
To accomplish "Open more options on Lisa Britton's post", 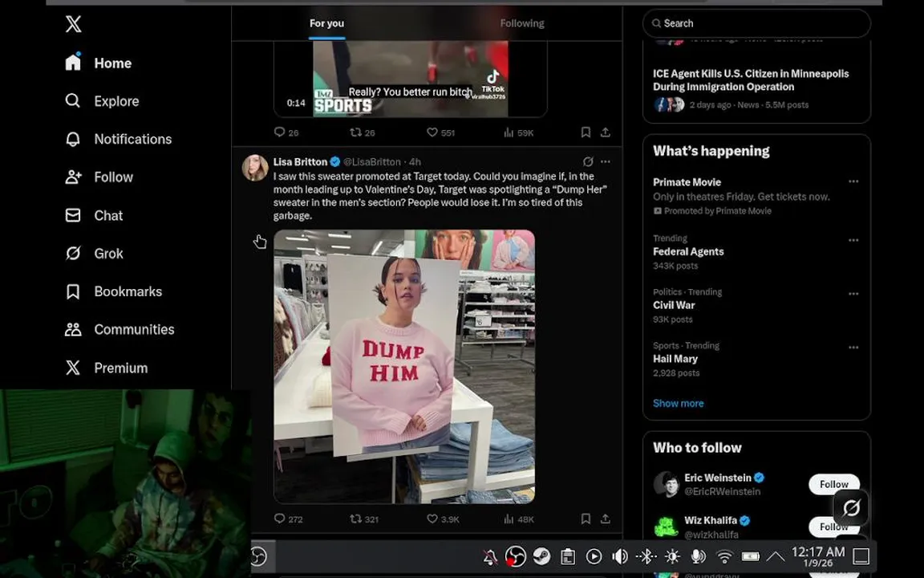I will [606, 161].
